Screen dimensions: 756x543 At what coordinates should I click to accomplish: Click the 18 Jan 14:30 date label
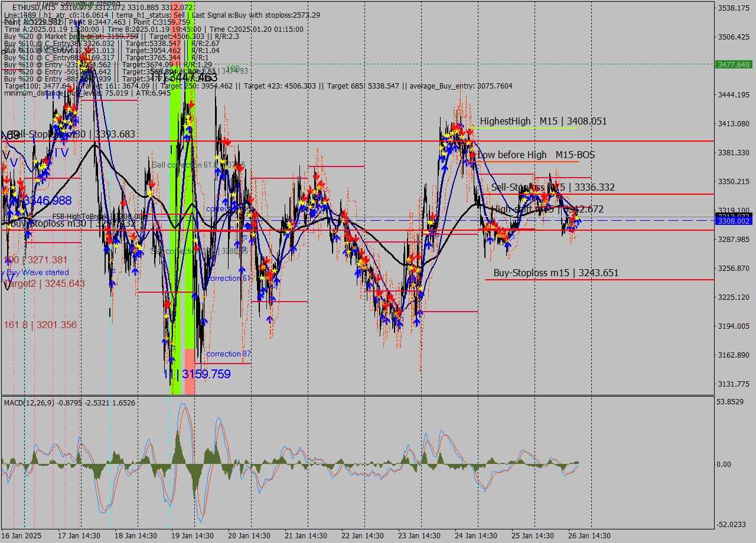point(136,536)
